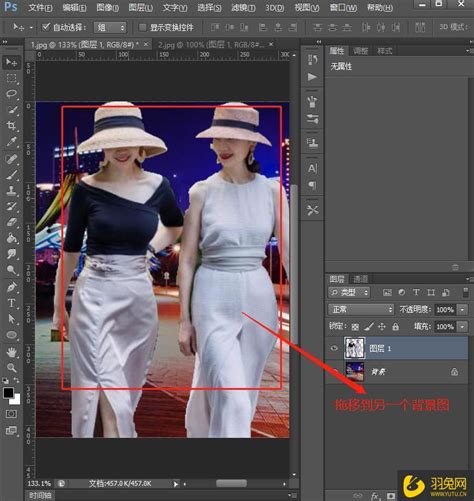474x501 pixels.
Task: Select the Horizontal Type tool
Action: tap(12, 303)
